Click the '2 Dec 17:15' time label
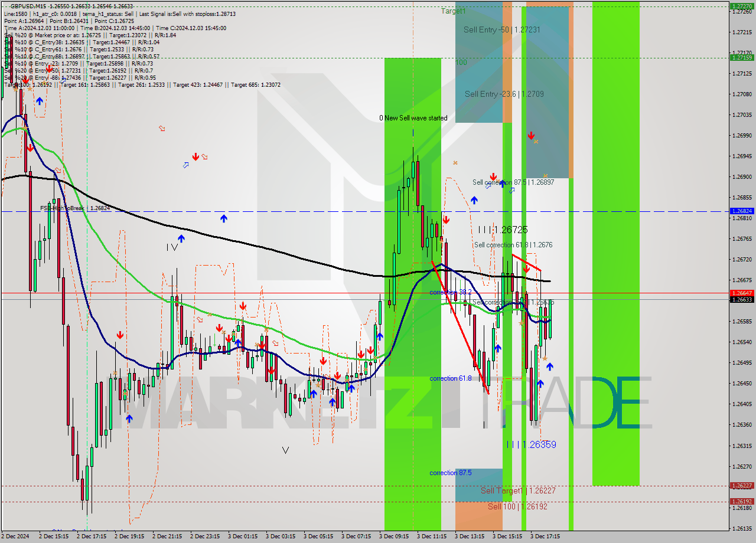The height and width of the screenshot is (543, 756). pyautogui.click(x=92, y=537)
